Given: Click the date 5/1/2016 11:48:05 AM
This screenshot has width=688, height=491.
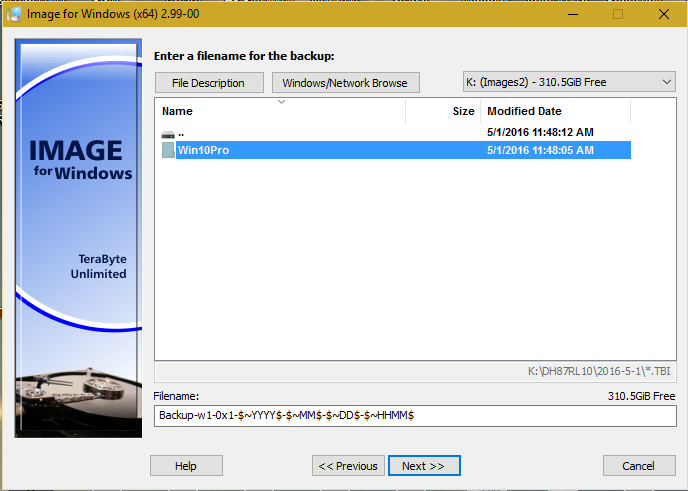Looking at the screenshot, I should click(540, 150).
